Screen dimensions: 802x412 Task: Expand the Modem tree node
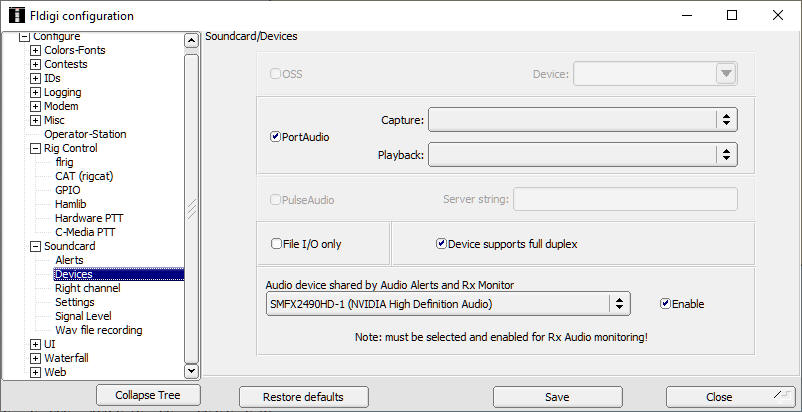[x=36, y=106]
